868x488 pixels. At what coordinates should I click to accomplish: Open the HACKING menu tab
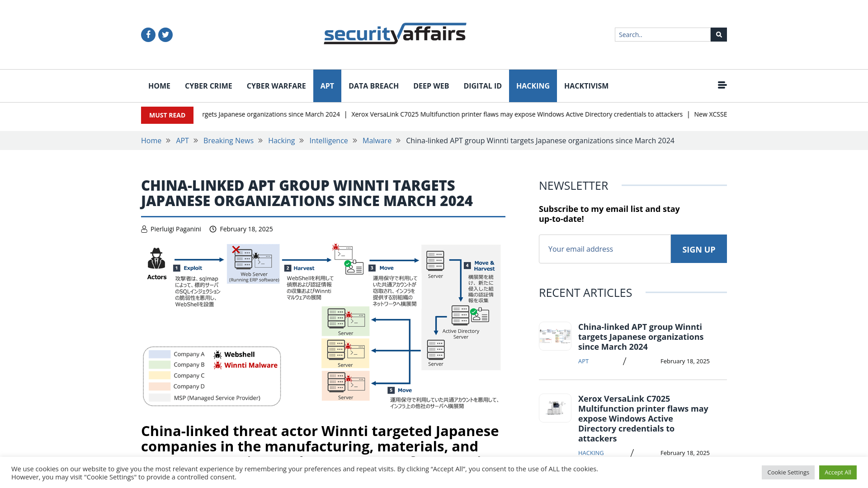point(533,85)
